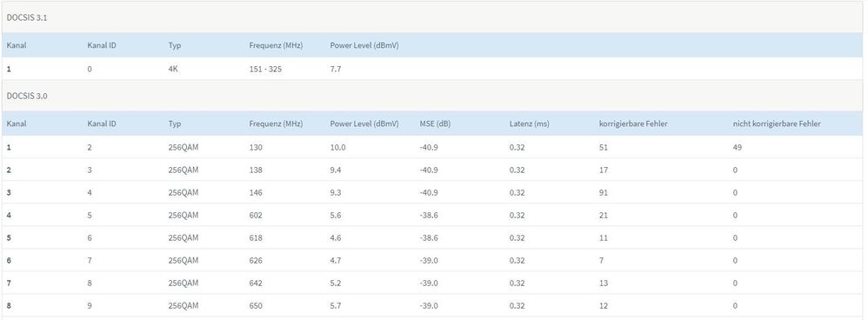Select the 51 correctable errors value

click(x=604, y=148)
